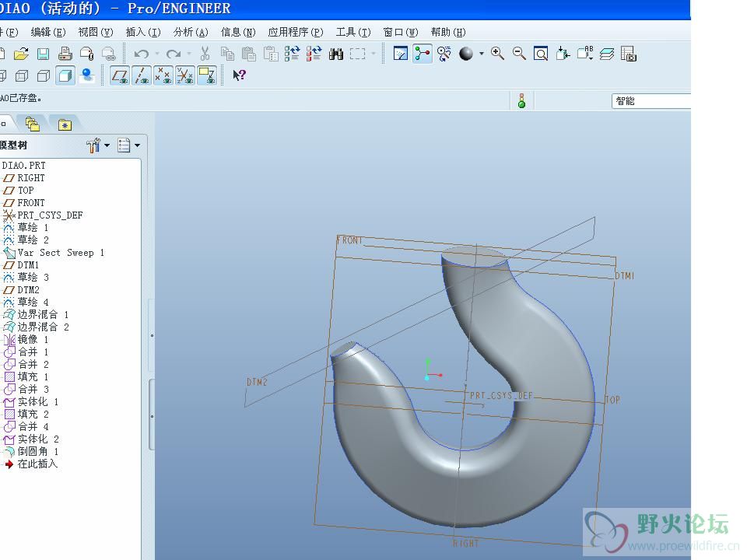Open the 插入(I) menu
747x560 pixels.
(x=143, y=32)
